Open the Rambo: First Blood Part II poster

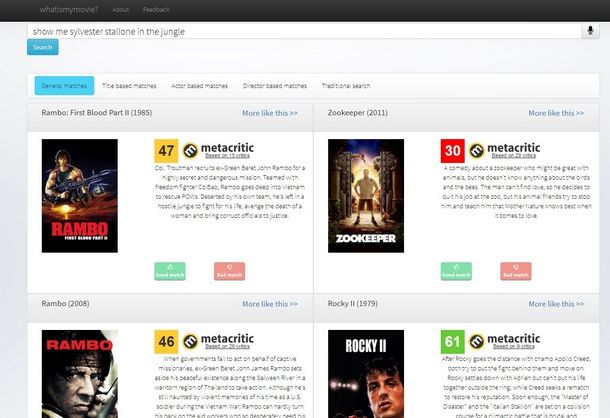pos(80,196)
